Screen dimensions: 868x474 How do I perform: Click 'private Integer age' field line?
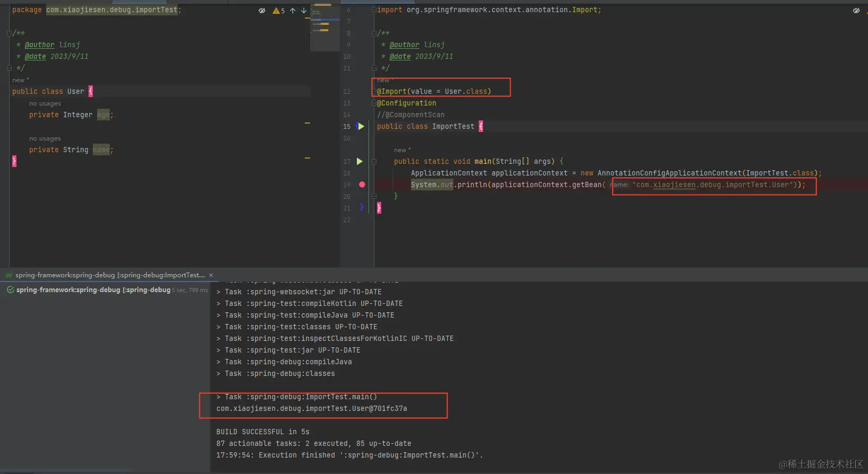pyautogui.click(x=71, y=115)
